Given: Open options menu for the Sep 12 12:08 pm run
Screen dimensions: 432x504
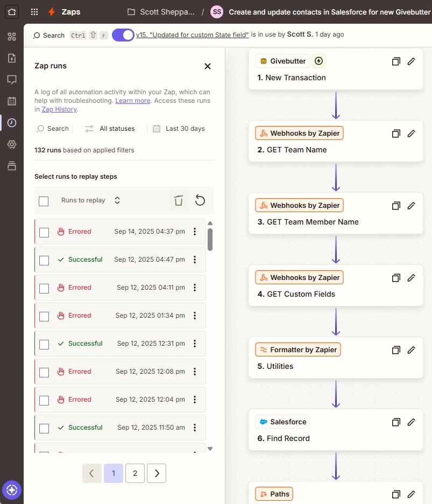Looking at the screenshot, I should pos(195,371).
